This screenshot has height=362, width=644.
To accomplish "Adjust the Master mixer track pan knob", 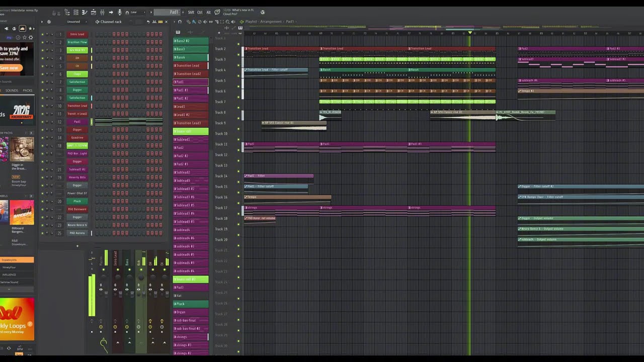I will point(104,277).
